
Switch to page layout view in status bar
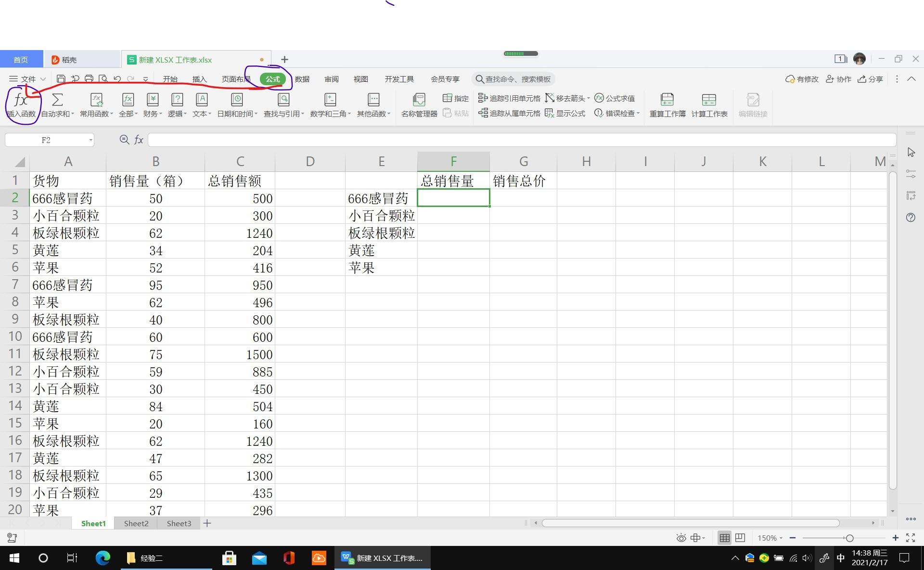point(740,538)
